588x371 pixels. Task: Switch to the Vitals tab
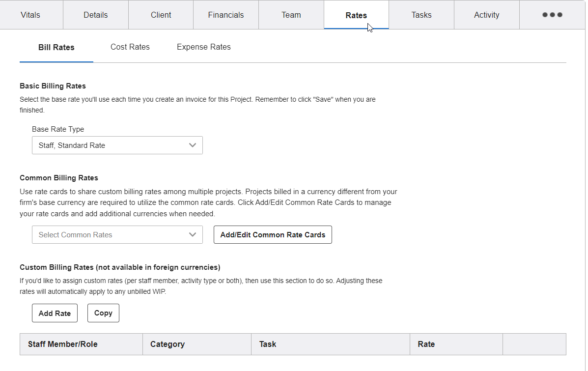[x=30, y=15]
